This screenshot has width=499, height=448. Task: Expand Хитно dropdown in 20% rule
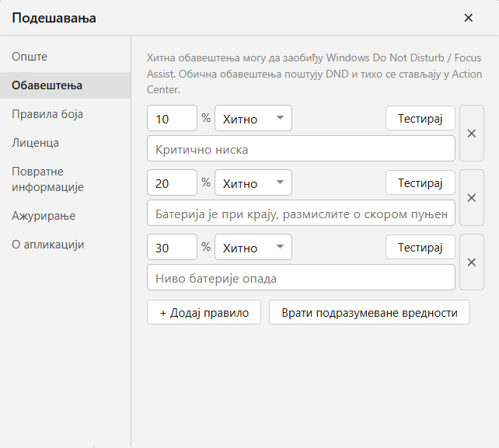pos(253,182)
